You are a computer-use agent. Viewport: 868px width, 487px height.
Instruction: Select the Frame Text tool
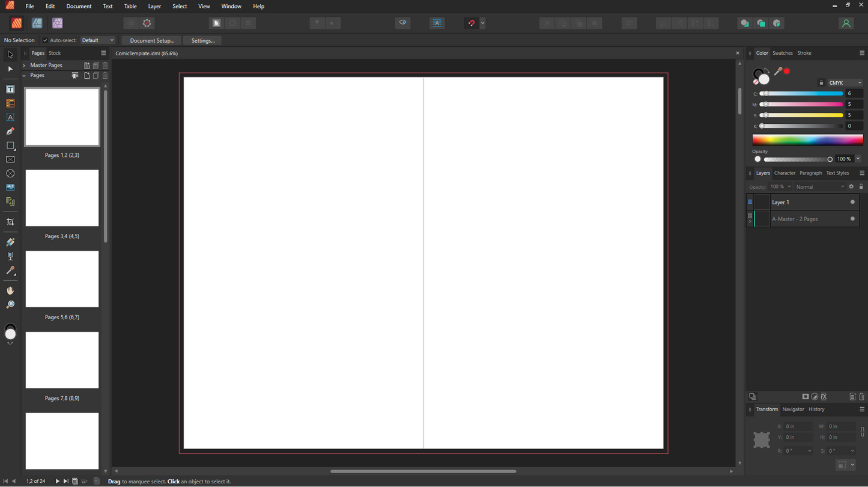(10, 90)
